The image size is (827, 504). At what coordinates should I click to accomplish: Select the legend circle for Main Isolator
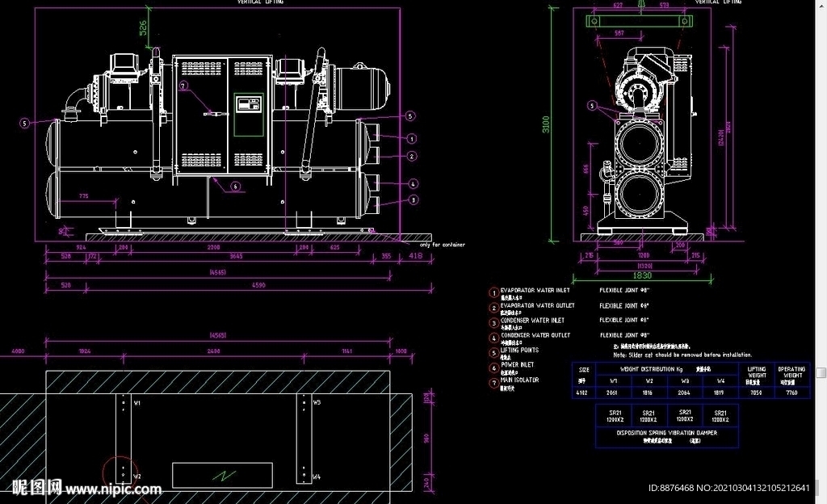(x=493, y=383)
